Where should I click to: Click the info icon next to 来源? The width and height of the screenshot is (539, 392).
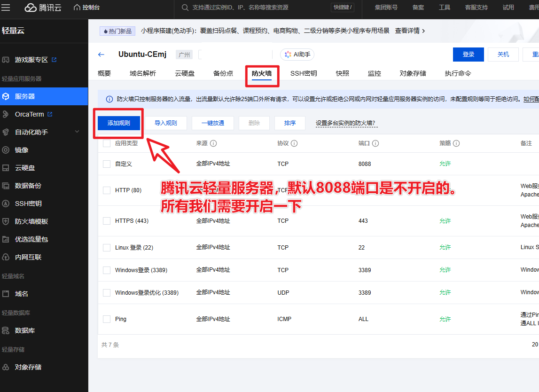[213, 143]
